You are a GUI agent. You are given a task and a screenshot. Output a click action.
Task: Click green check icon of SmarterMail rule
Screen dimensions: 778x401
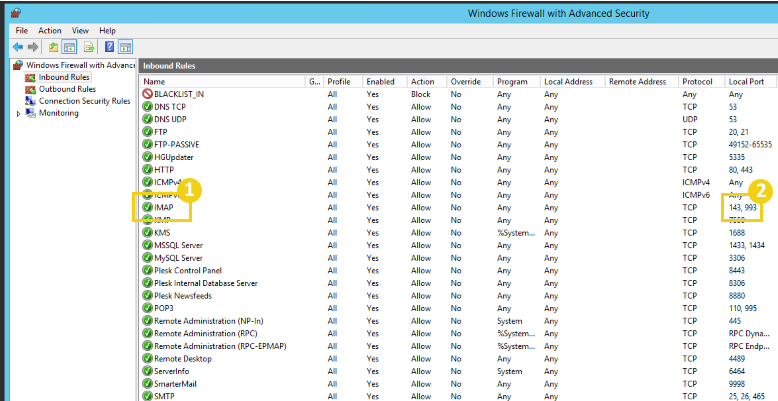[147, 384]
